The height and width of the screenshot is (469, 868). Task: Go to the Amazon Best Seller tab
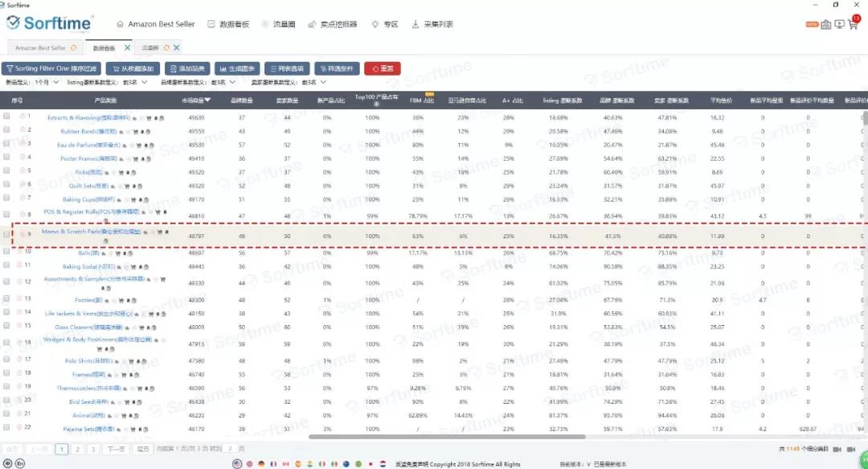click(x=40, y=47)
